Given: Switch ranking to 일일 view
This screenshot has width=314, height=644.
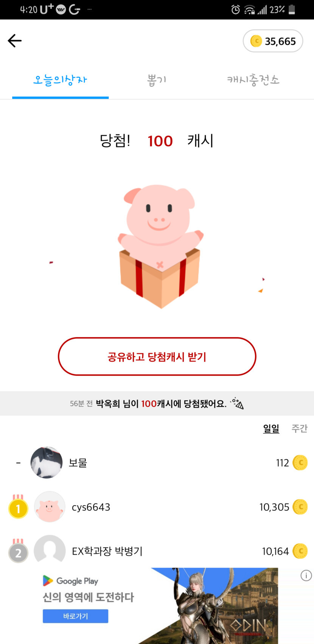Looking at the screenshot, I should click(x=271, y=428).
